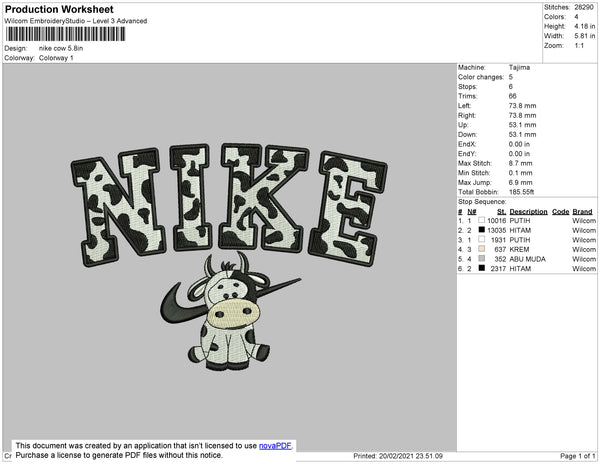The height and width of the screenshot is (464, 600).
Task: Select the design name 'nike cow 5.8in'
Action: tap(61, 48)
